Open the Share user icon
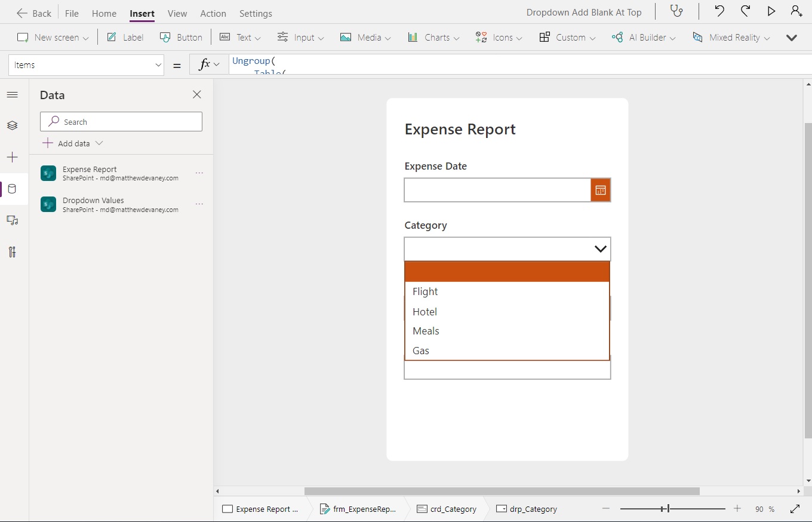 pyautogui.click(x=796, y=11)
